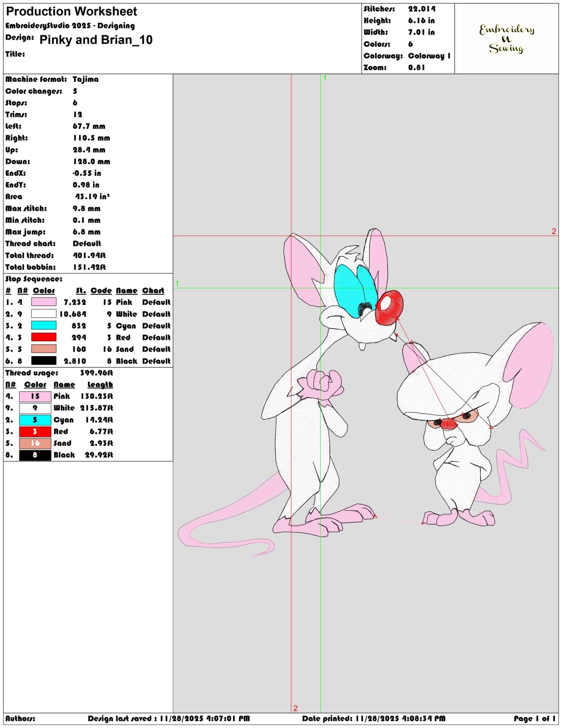
Task: Click the Black swatch in Stop Sequence
Action: 44,361
